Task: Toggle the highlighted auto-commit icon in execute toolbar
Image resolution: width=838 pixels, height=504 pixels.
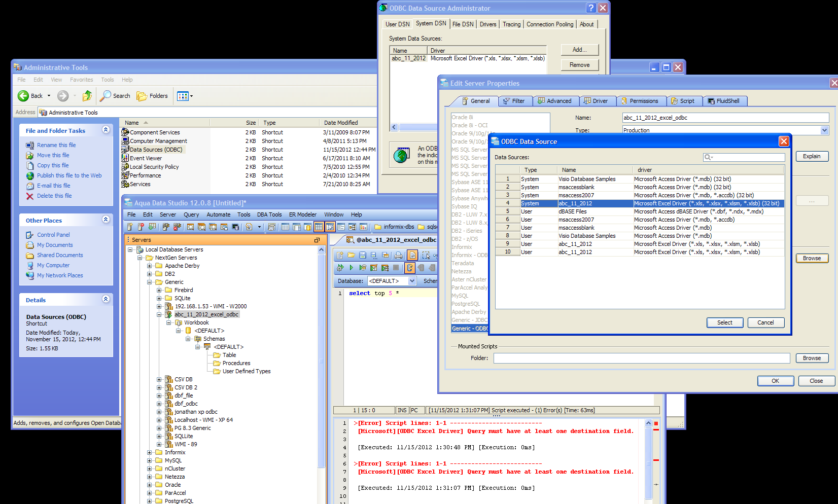Action: tap(409, 268)
